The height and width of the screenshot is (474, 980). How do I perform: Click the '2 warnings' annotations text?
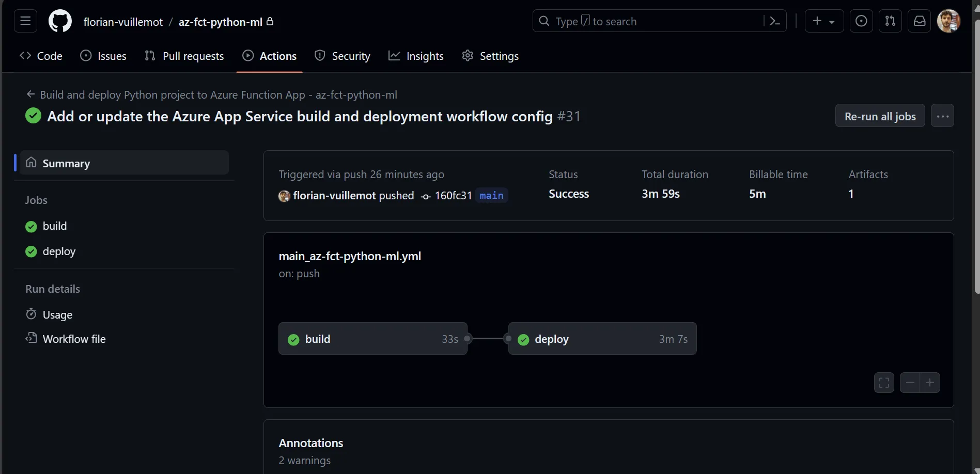point(305,460)
